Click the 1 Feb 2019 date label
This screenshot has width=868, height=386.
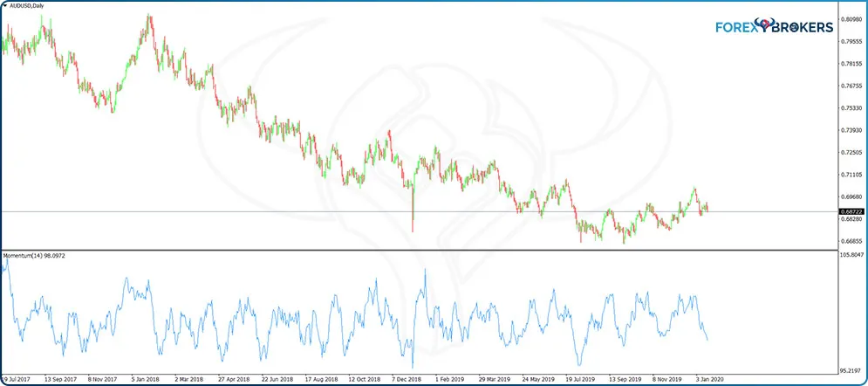click(x=449, y=381)
